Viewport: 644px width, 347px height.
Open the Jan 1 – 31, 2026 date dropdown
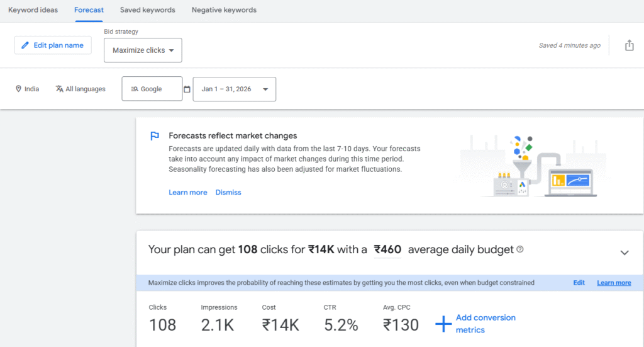(234, 89)
